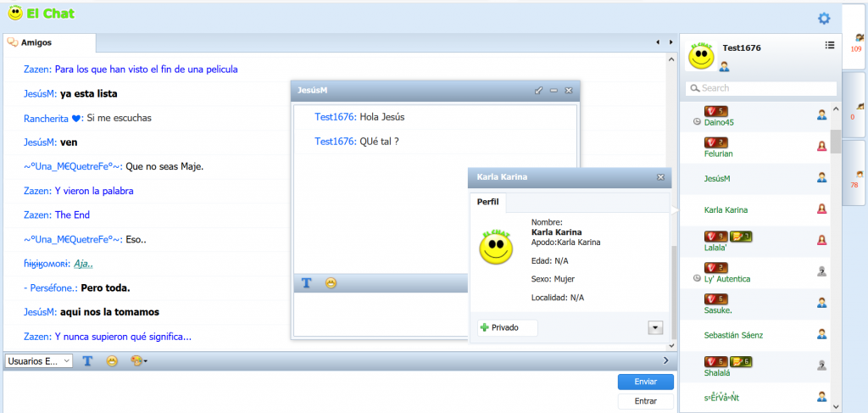The height and width of the screenshot is (413, 868).
Task: Expand the side panel with the right chevron
Action: click(665, 361)
